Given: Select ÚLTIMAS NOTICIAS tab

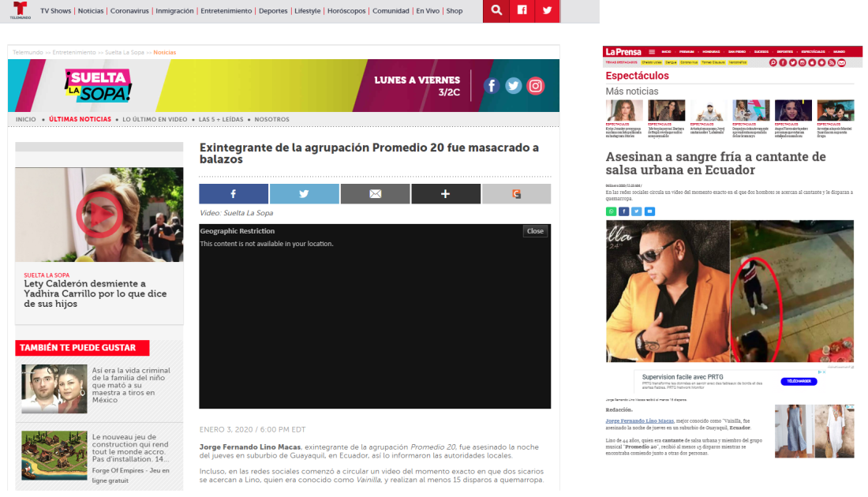Looking at the screenshot, I should pos(80,120).
